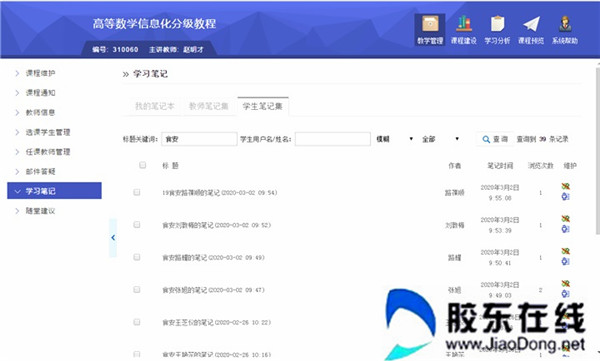Click lower maintenance icon in 09:52 note row
This screenshot has width=600, height=361.
tap(566, 229)
